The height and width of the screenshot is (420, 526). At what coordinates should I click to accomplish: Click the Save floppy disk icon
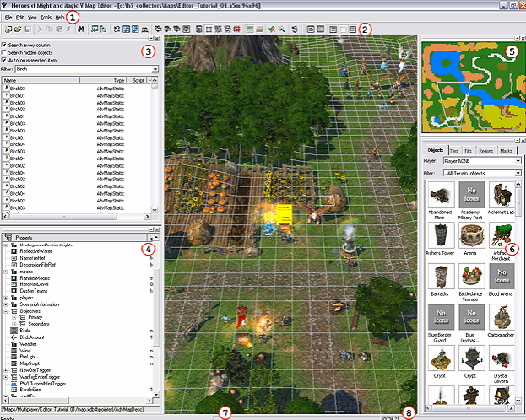28,30
